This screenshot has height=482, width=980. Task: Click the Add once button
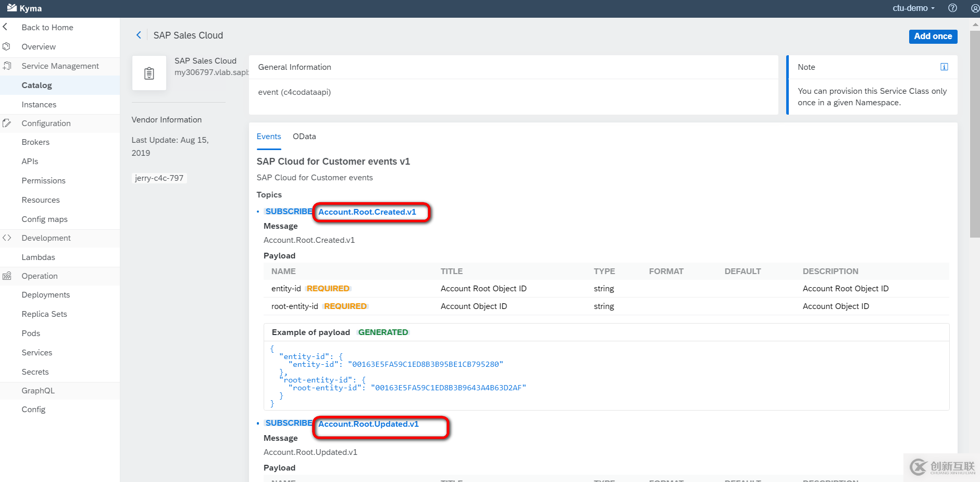(x=933, y=36)
